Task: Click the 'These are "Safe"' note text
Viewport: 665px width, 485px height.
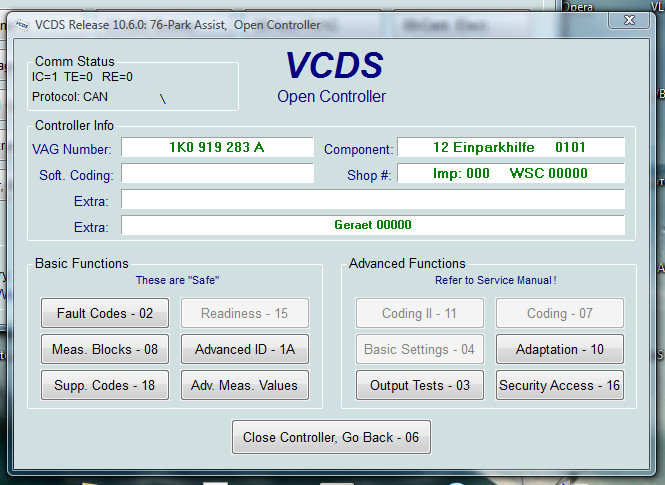Action: click(177, 280)
